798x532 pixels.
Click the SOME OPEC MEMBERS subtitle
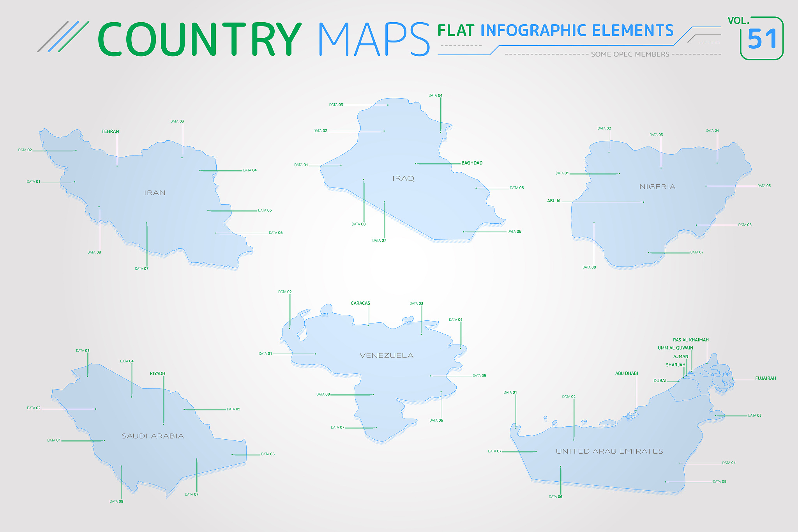(630, 54)
